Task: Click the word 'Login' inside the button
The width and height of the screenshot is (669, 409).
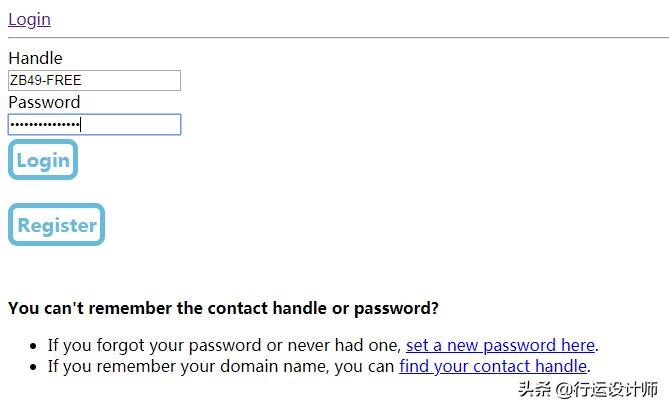Action: 43,160
